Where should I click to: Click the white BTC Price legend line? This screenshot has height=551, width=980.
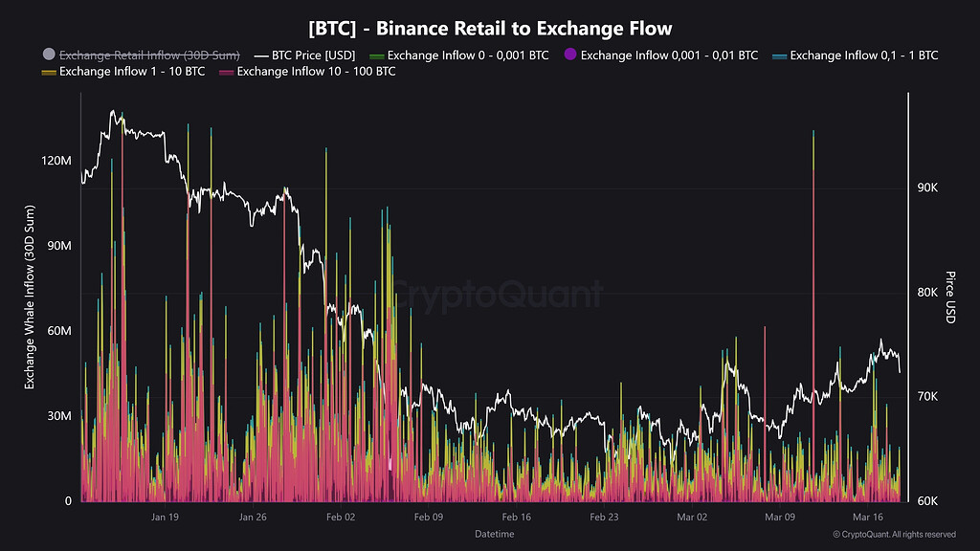(261, 56)
